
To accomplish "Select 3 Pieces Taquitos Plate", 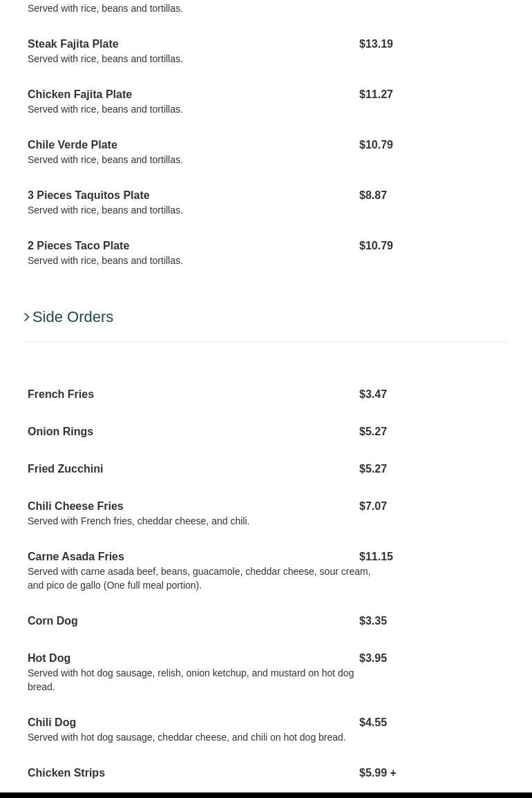I will click(88, 196).
